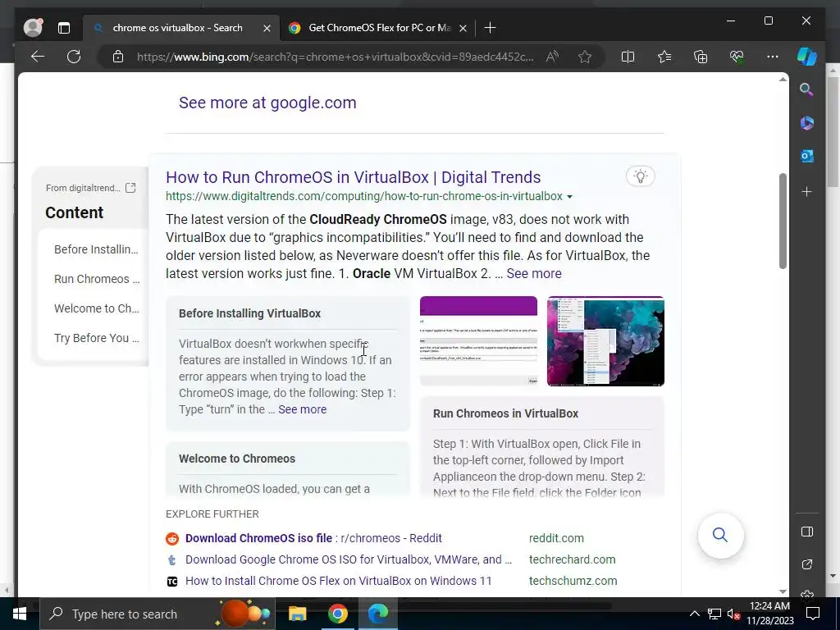
Task: Open Outlook sidebar icon
Action: pos(807,156)
